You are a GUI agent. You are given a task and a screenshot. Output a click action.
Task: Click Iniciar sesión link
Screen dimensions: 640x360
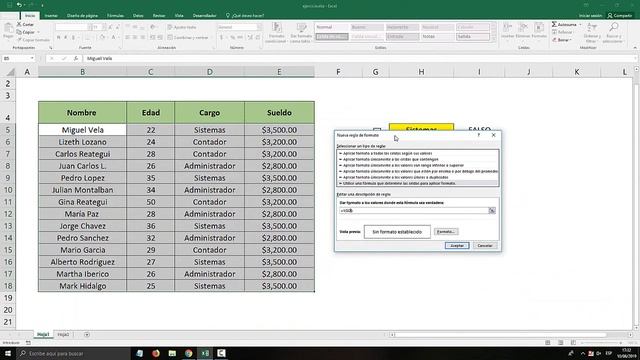coord(590,16)
